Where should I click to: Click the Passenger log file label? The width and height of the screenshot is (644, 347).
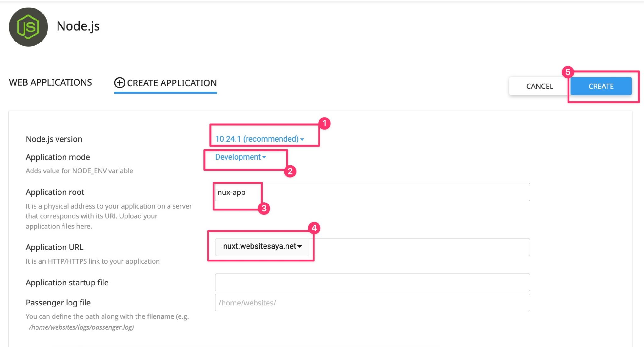pos(58,302)
